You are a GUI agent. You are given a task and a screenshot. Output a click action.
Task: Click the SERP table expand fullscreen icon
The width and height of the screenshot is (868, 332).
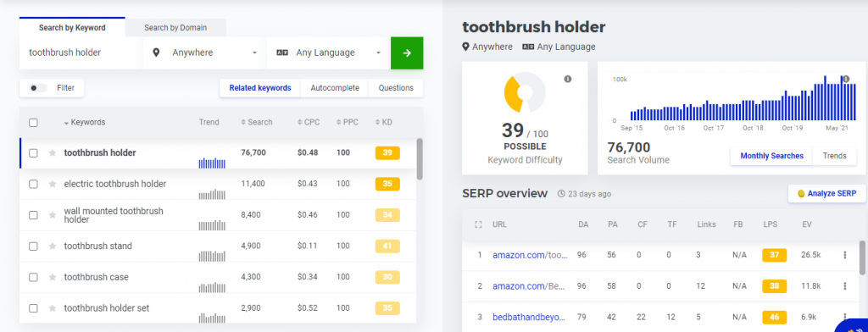click(478, 224)
